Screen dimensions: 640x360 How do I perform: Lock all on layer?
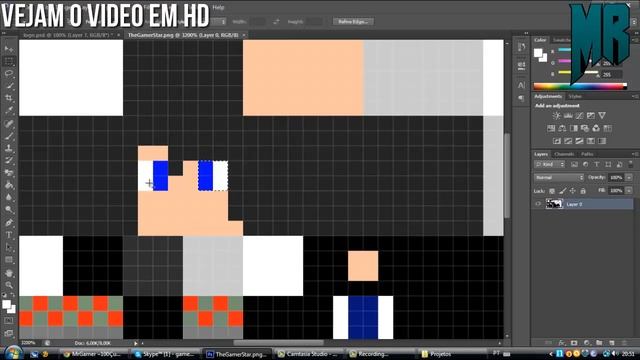(x=583, y=191)
